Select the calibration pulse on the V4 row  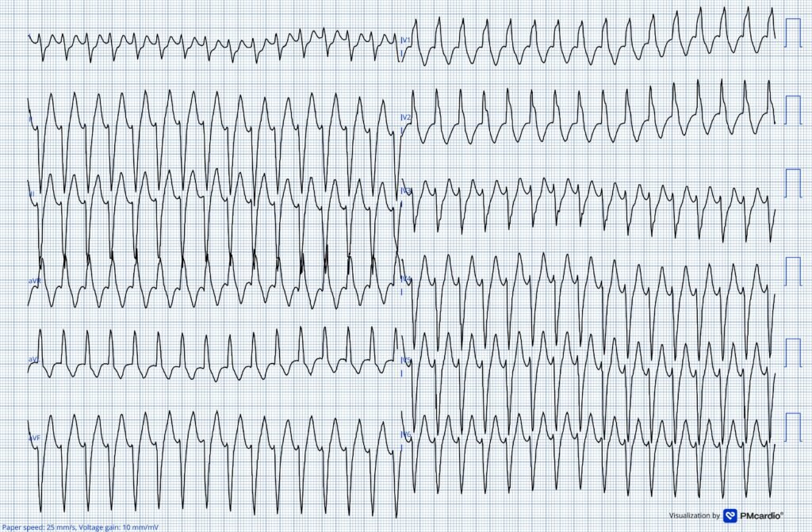point(792,271)
